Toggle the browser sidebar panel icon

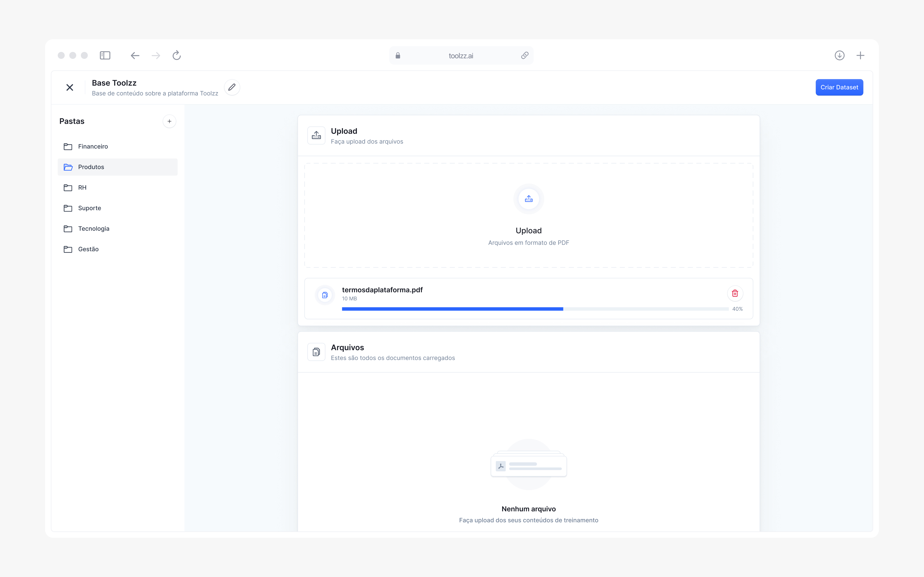point(105,56)
